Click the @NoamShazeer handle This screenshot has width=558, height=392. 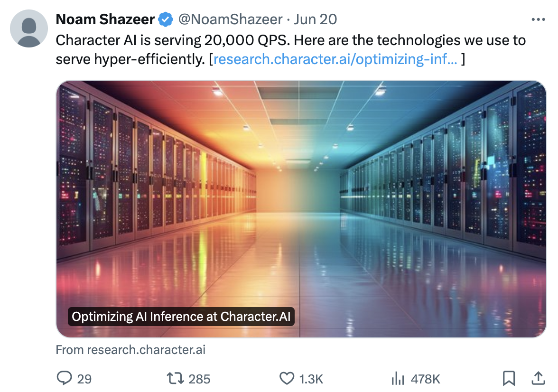point(230,19)
